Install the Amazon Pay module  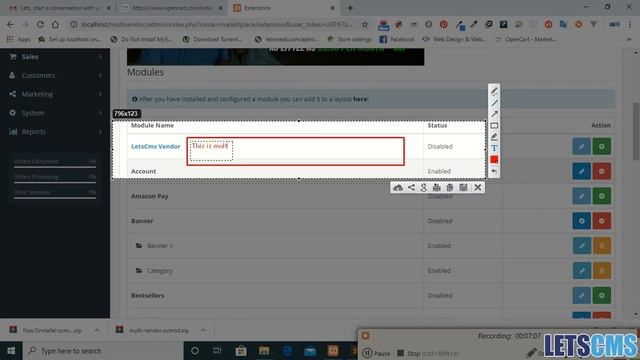[602, 196]
